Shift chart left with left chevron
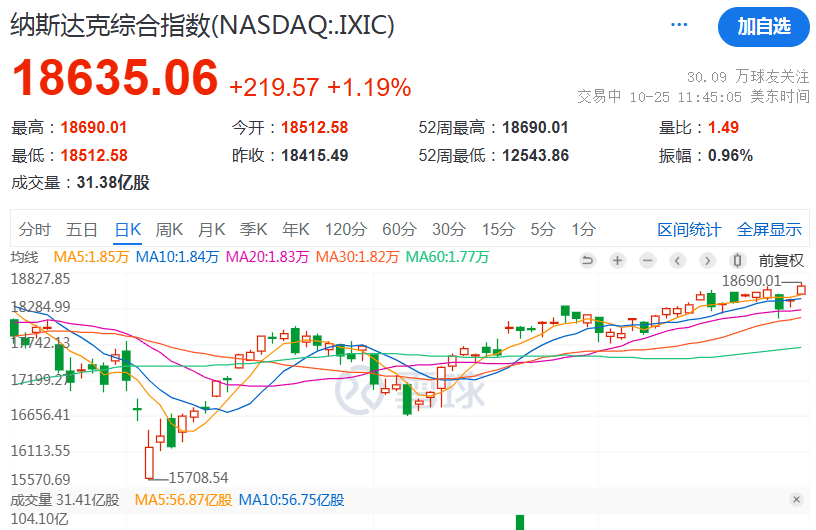The height and width of the screenshot is (530, 816). pos(678,260)
